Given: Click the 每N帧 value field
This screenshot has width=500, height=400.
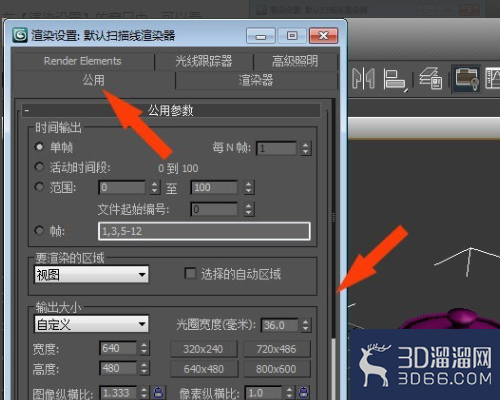Looking at the screenshot, I should pyautogui.click(x=276, y=148).
